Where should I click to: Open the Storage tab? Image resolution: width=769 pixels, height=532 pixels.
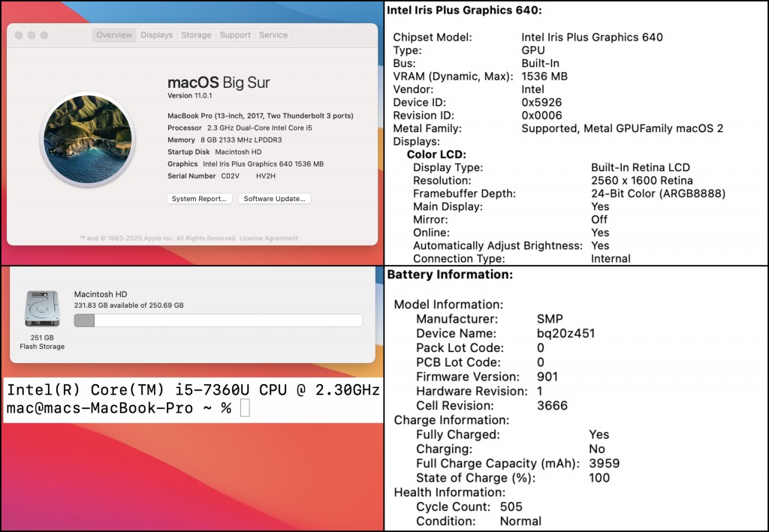coord(196,35)
